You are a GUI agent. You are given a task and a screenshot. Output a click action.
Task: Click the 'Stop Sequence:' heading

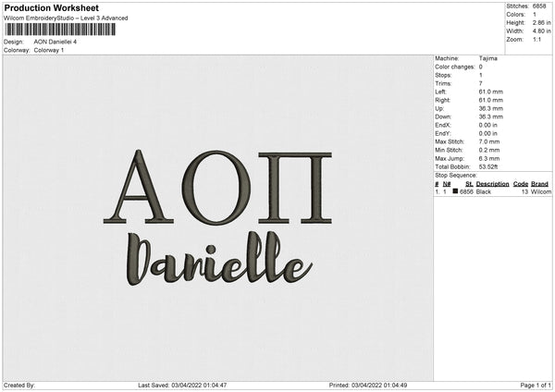pyautogui.click(x=456, y=176)
